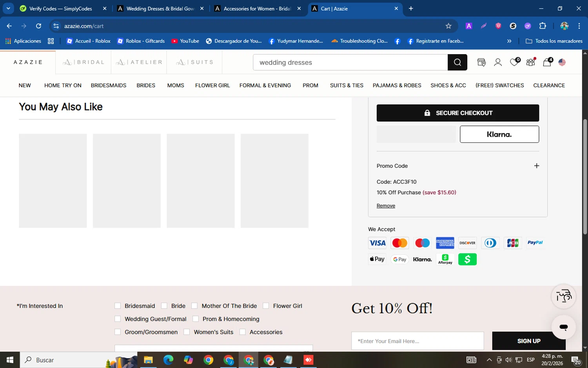Check the Bridesmaid checkbox
Image resolution: width=588 pixels, height=368 pixels.
118,306
